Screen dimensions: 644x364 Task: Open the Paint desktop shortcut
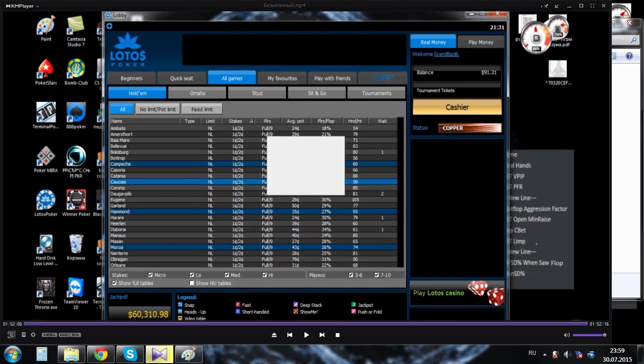point(46,29)
